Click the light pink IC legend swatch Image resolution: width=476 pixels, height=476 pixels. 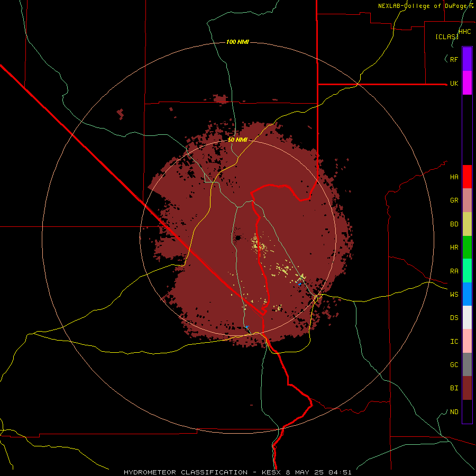pos(467,341)
